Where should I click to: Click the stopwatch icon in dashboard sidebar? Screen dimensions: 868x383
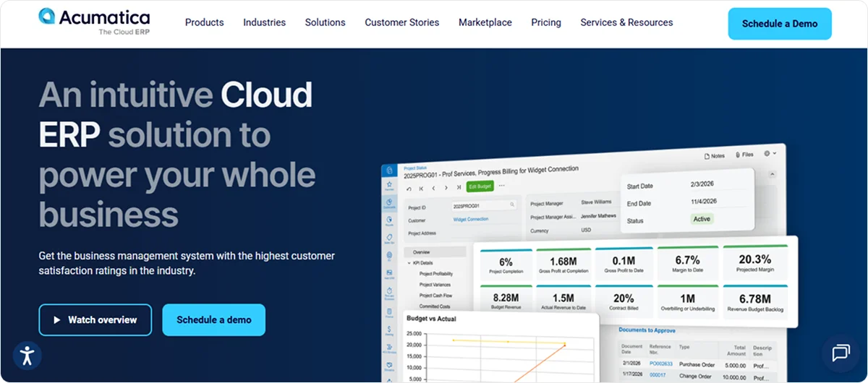click(389, 291)
